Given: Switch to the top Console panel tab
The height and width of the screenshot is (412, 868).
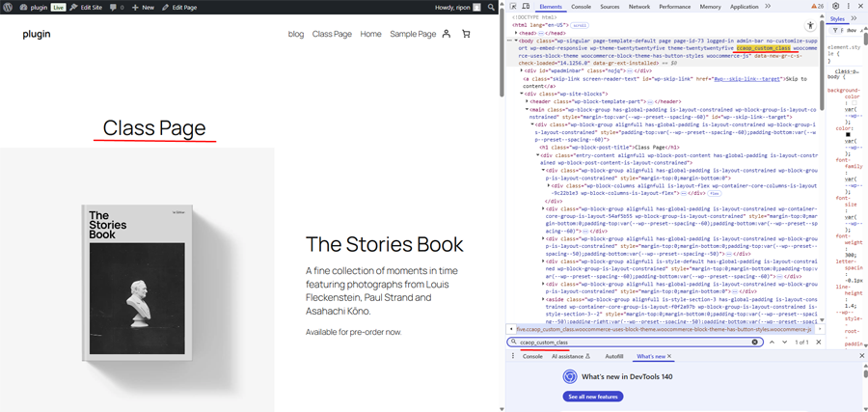Looking at the screenshot, I should 582,7.
